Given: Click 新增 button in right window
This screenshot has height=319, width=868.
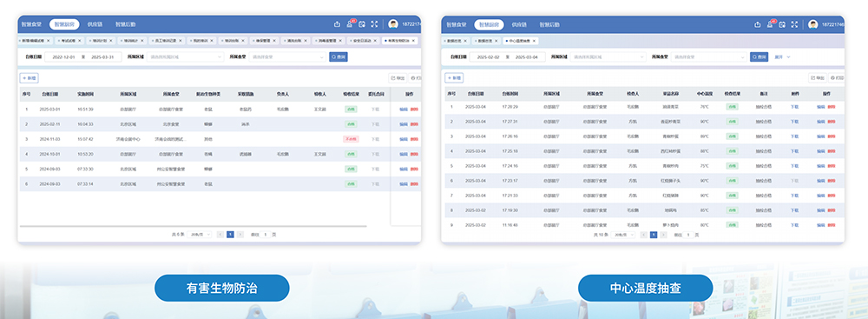Looking at the screenshot, I should (x=454, y=78).
